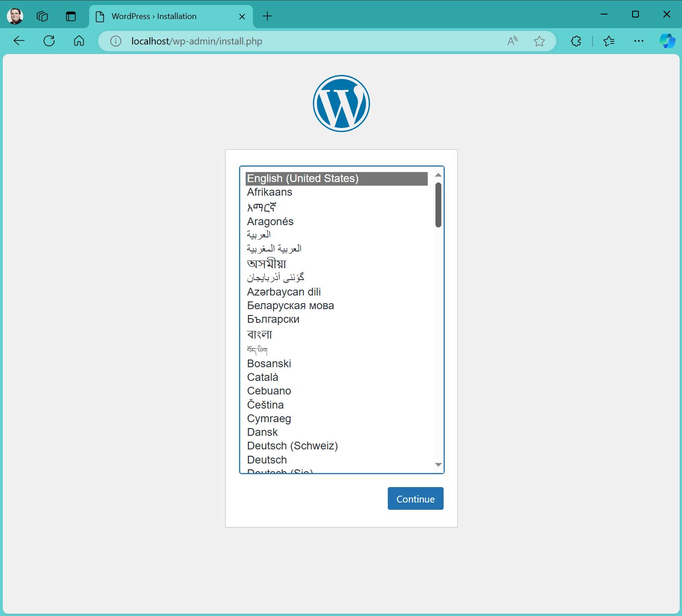Open the browser profile avatar
The image size is (682, 616).
coord(15,16)
